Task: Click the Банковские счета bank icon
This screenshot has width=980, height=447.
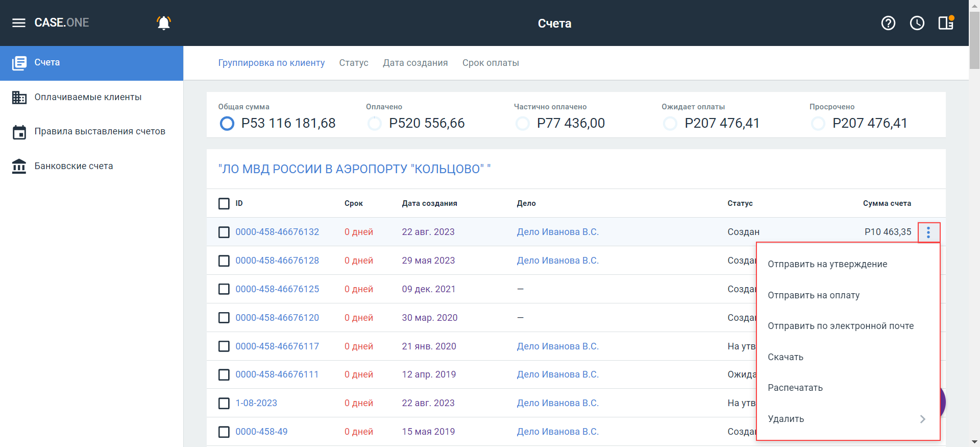Action: tap(19, 166)
